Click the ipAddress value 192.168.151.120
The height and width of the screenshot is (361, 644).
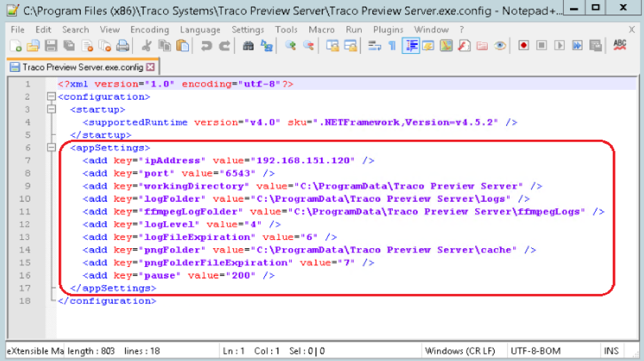point(303,160)
